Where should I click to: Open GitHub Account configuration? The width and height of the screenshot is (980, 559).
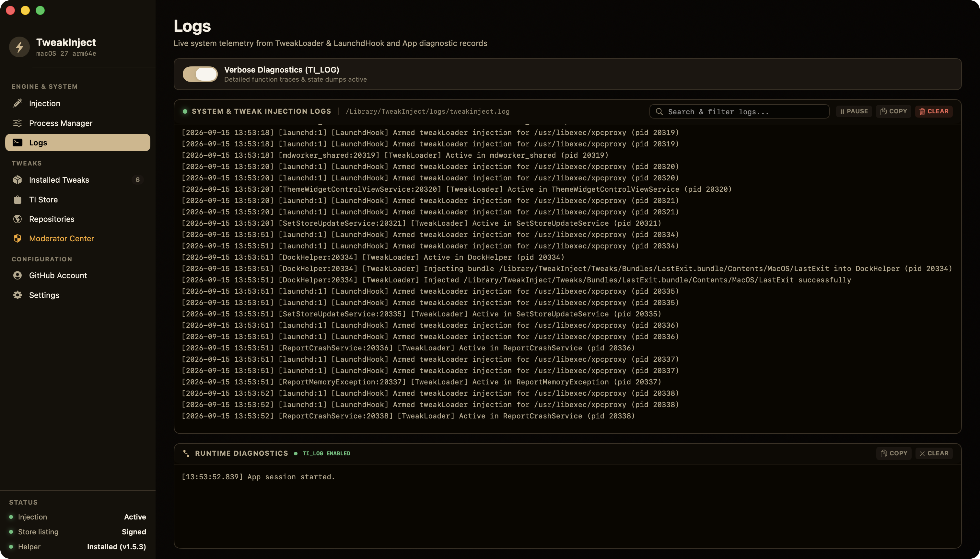click(x=77, y=275)
